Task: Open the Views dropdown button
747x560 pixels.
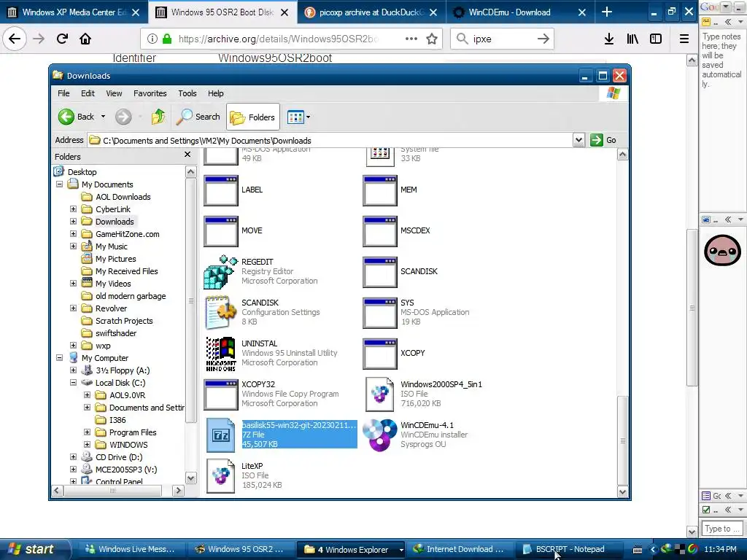Action: (298, 117)
